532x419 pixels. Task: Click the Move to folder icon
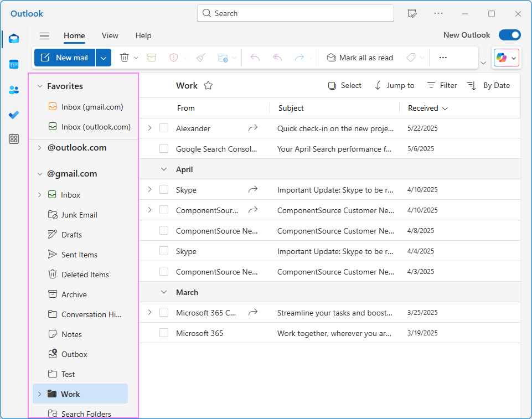point(223,58)
